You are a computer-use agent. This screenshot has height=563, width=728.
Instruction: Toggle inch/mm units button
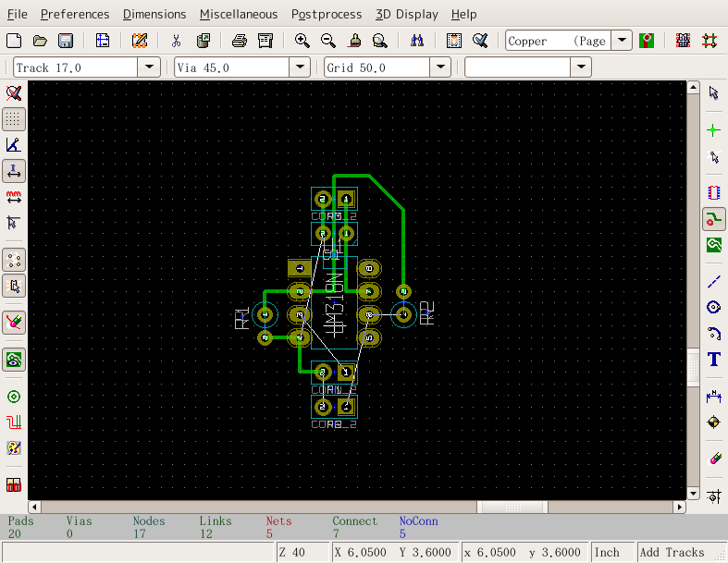click(14, 171)
